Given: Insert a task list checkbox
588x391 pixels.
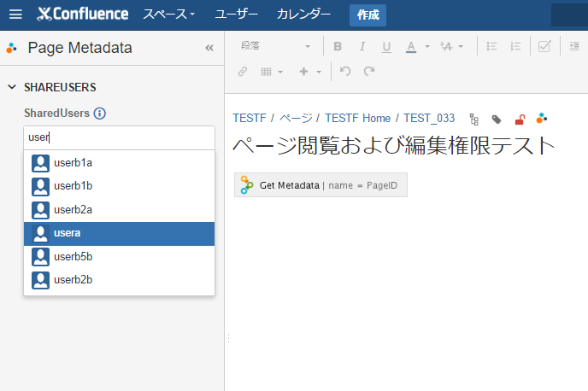Looking at the screenshot, I should (x=544, y=46).
